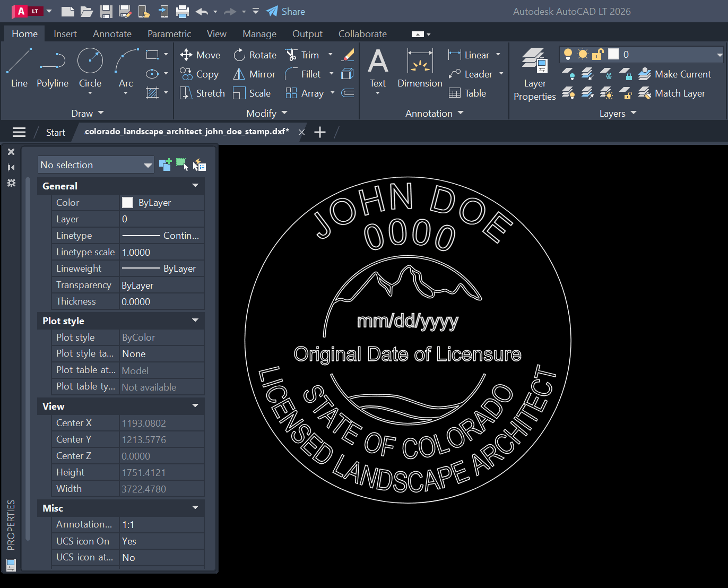Image resolution: width=728 pixels, height=588 pixels.
Task: Insert a Table annotation
Action: 467,93
